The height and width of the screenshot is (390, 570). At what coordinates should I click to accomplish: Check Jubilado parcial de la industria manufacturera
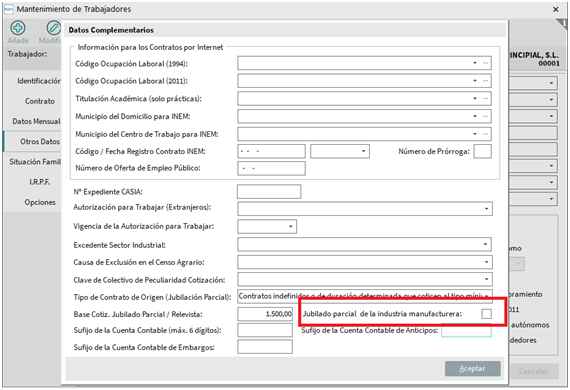coord(486,314)
